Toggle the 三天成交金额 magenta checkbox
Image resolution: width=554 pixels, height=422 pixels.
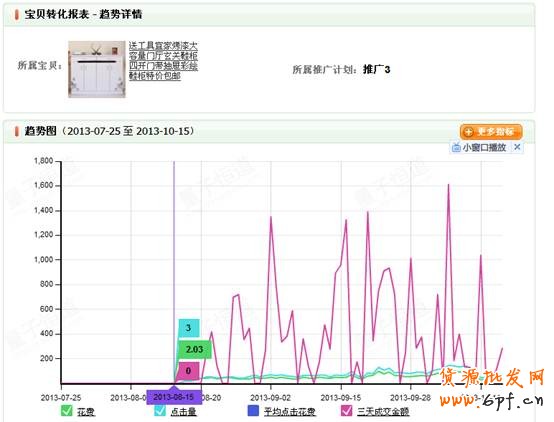pos(346,410)
